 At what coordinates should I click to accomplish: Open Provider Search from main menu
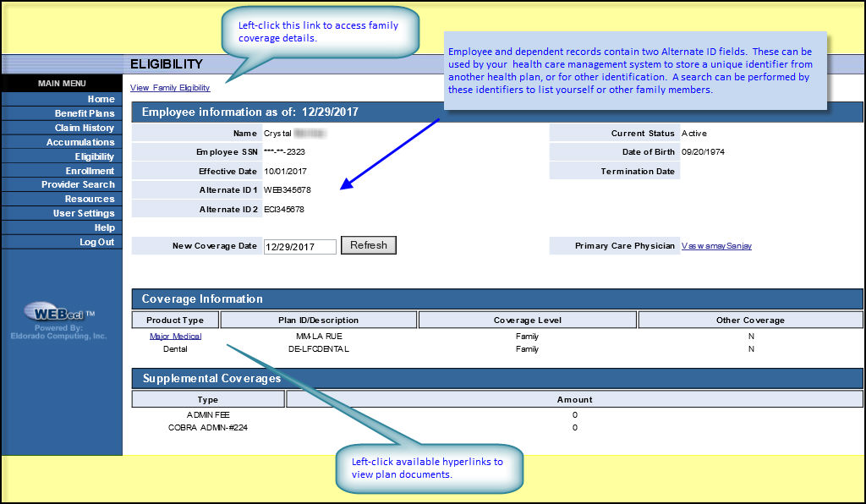click(78, 184)
